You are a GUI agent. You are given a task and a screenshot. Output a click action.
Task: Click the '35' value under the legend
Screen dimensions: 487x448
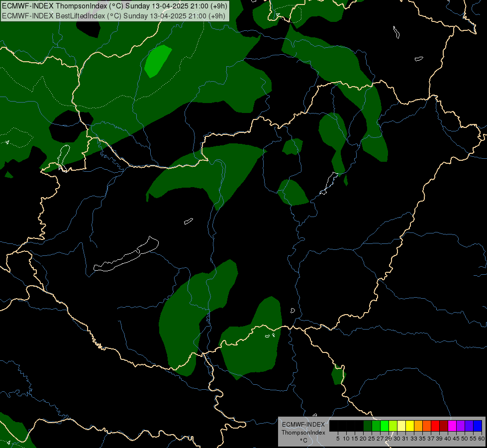coord(422,439)
